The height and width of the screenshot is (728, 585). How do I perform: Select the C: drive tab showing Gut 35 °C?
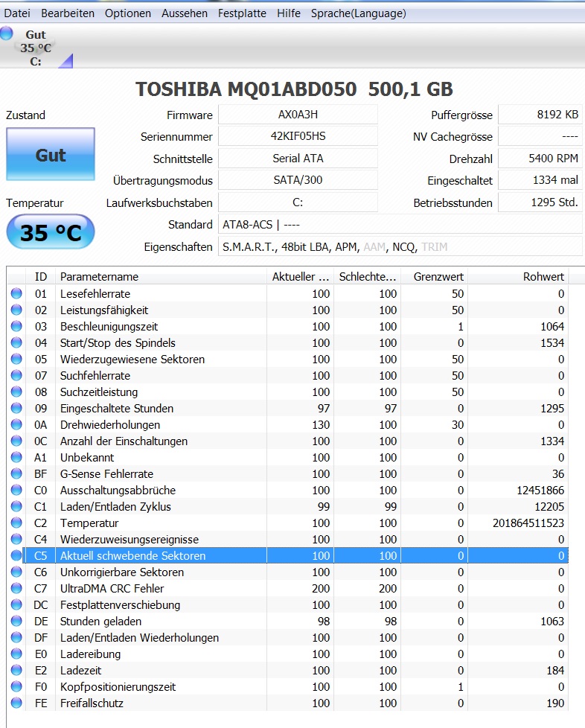(36, 48)
